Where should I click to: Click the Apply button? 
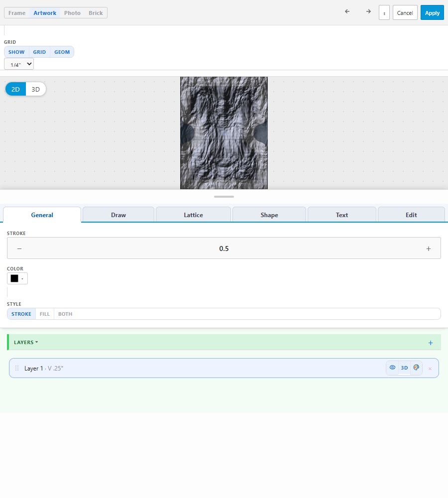click(x=432, y=13)
